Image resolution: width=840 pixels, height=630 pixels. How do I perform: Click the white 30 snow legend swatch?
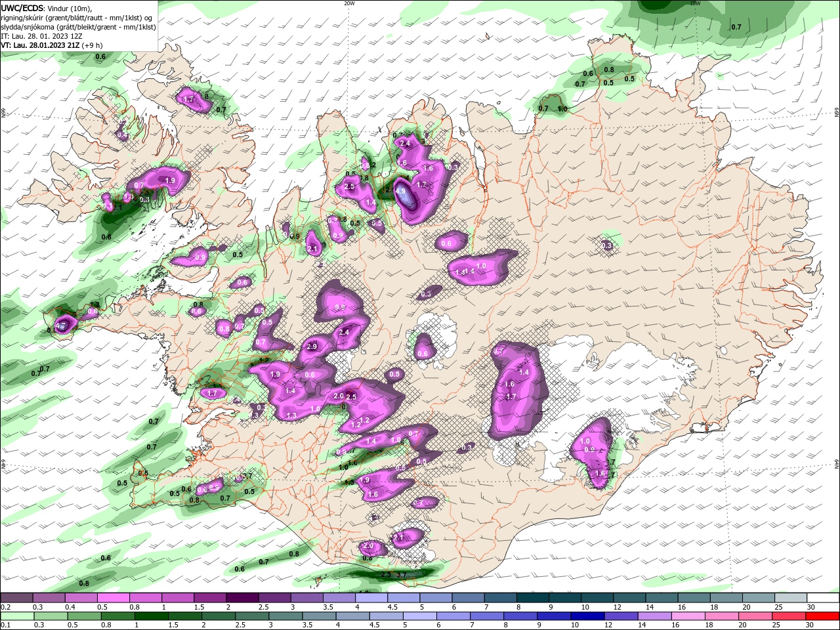(823, 598)
